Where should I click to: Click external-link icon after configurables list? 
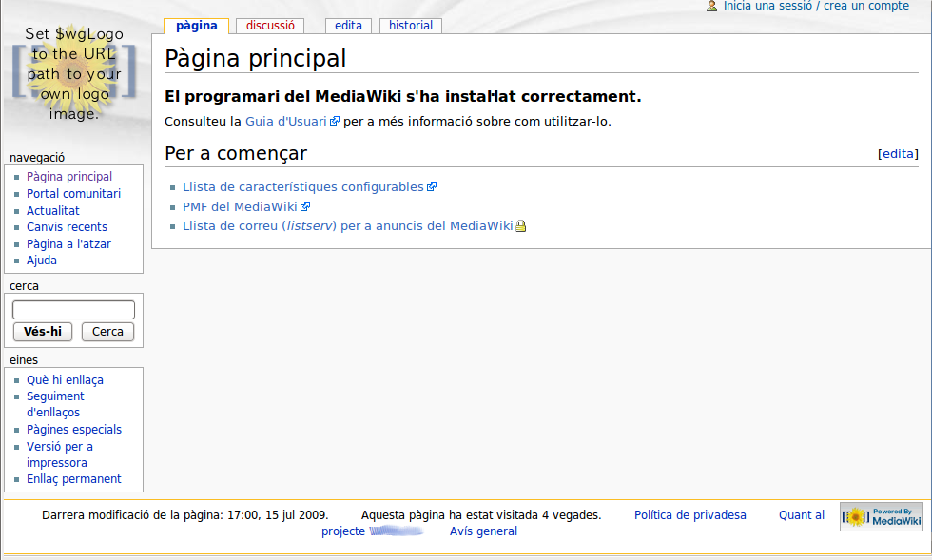pos(432,186)
